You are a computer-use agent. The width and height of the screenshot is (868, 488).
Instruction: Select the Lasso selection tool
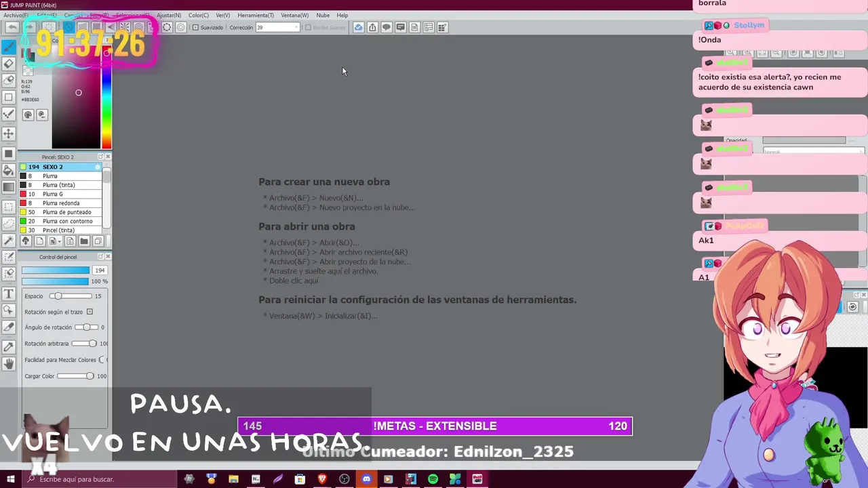click(8, 223)
